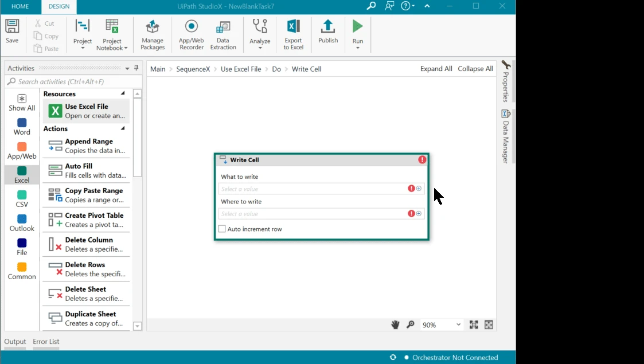This screenshot has height=364, width=644.
Task: Select the Delete Sheet activity
Action: click(86, 293)
